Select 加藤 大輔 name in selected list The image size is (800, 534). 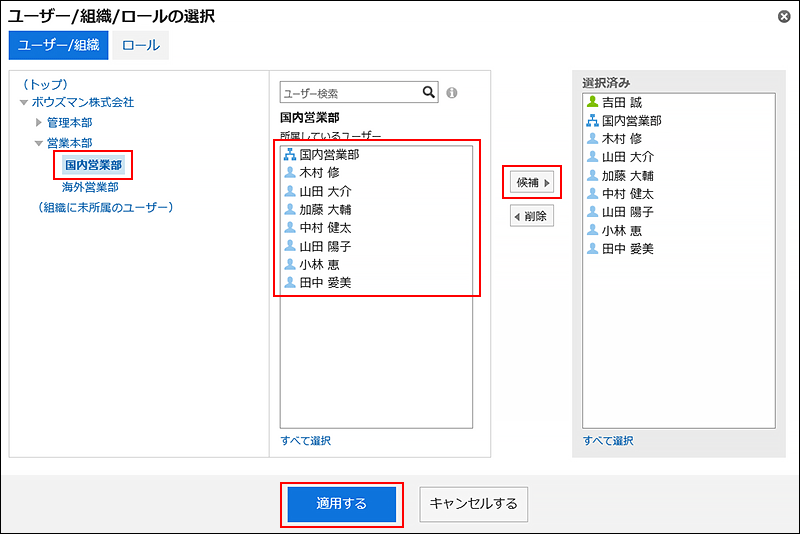(628, 175)
